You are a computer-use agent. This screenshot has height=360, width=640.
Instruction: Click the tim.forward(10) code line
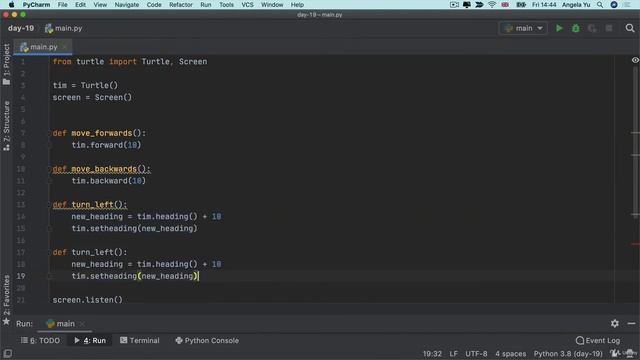pos(106,145)
